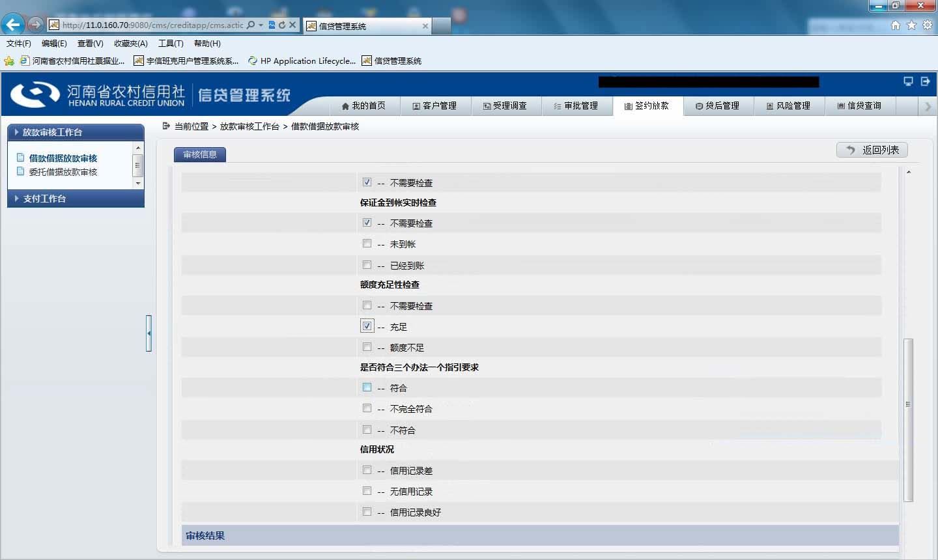Screen dimensions: 938x560
Task: Toggle 不需要检查 under 保证金到帐实时检查
Action: point(367,223)
